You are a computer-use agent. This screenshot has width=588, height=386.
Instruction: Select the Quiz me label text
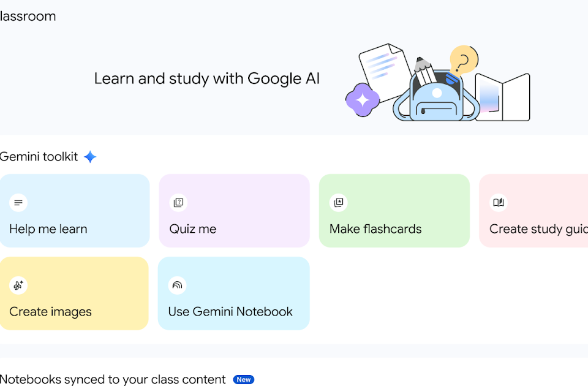tap(193, 229)
